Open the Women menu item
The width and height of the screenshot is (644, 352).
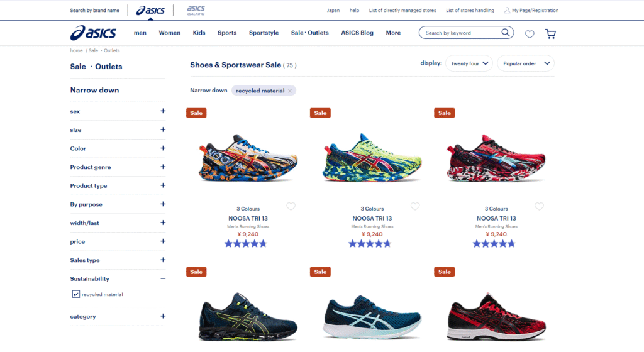[x=170, y=33]
